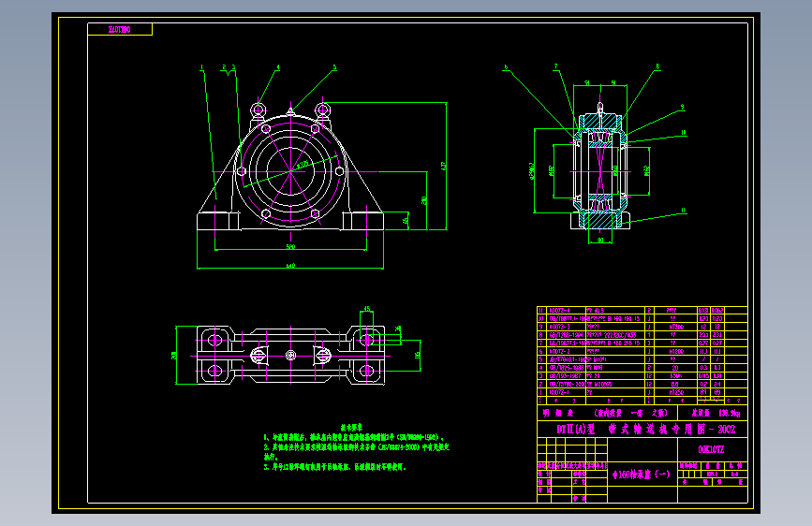Select the DTII(A) title row in the title block

(642, 430)
